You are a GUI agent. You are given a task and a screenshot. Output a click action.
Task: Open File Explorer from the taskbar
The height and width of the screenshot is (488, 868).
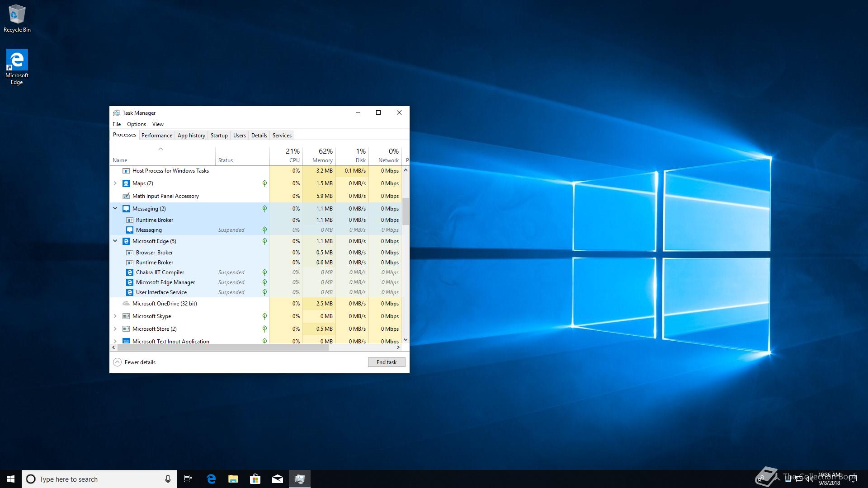tap(233, 479)
